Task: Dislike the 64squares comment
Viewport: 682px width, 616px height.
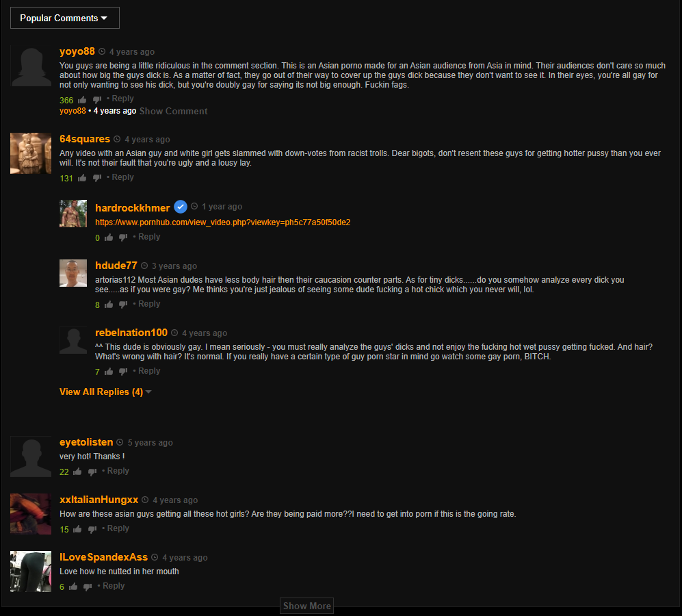Action: click(x=97, y=178)
